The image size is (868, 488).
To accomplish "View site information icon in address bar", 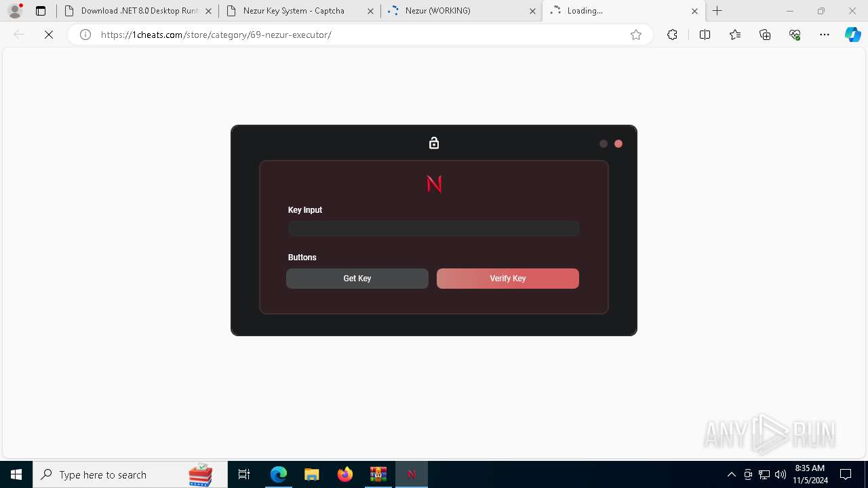I will click(85, 35).
